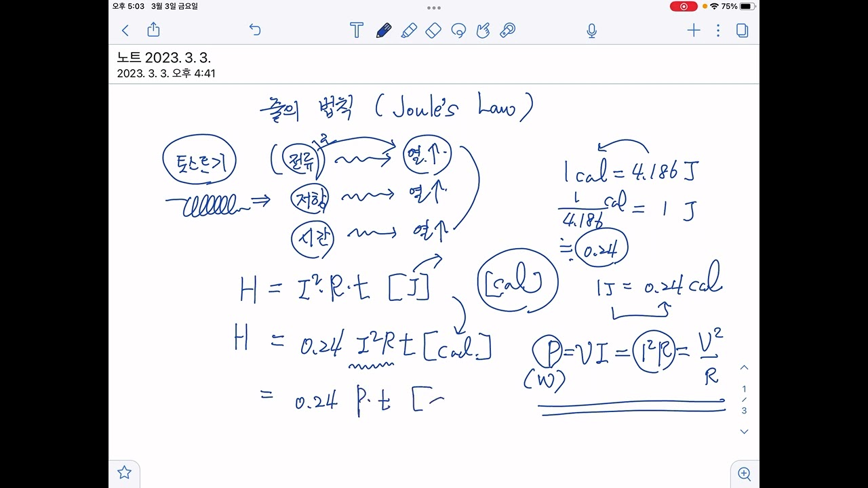Image resolution: width=868 pixels, height=488 pixels.
Task: Select the hand shapes tool
Action: (483, 30)
